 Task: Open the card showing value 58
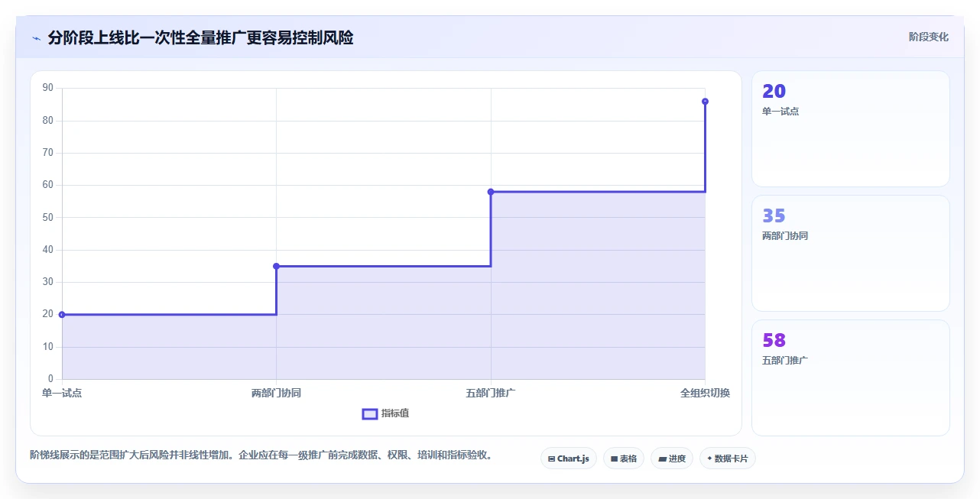pos(851,377)
